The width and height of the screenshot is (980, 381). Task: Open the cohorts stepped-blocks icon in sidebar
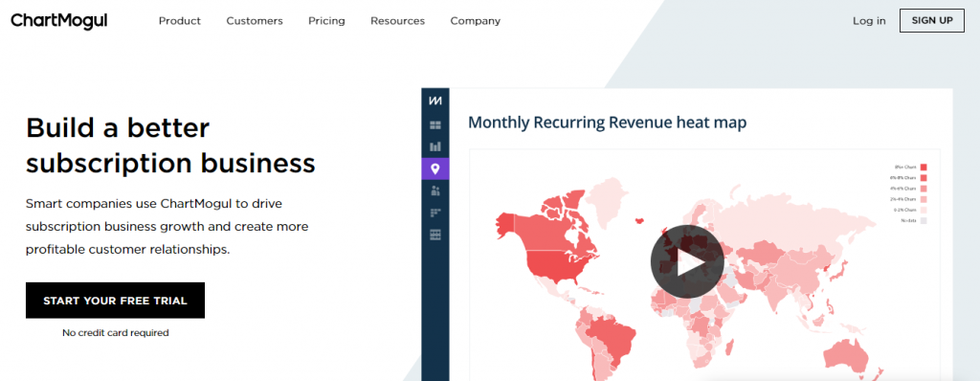(x=435, y=213)
